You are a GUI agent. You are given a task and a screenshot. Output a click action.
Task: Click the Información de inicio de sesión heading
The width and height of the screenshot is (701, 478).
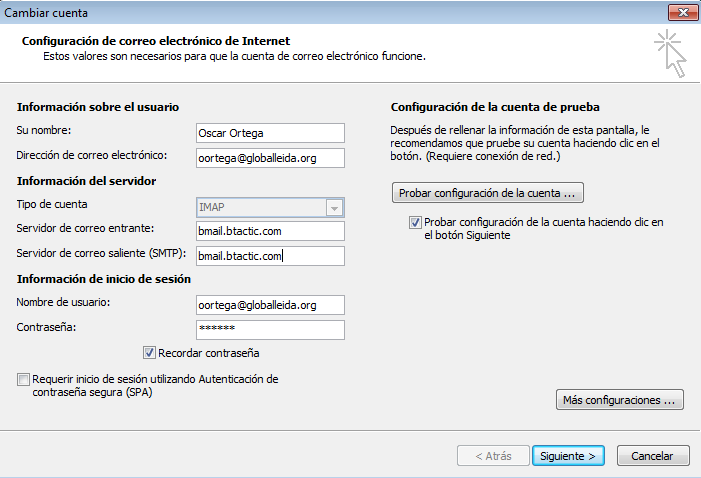tap(104, 279)
